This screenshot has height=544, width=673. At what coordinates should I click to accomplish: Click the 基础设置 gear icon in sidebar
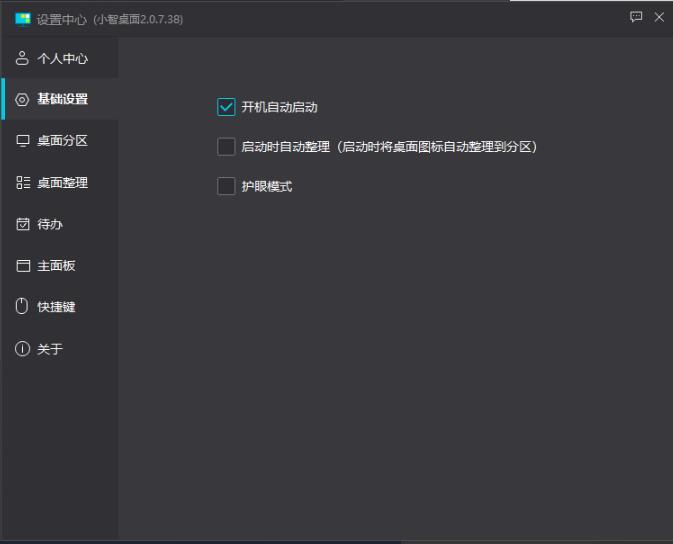[23, 100]
